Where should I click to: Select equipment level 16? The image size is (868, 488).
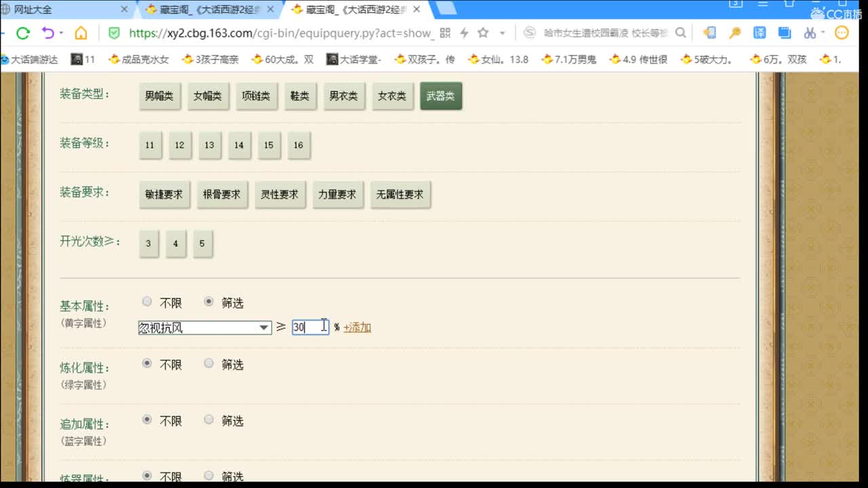(x=299, y=145)
